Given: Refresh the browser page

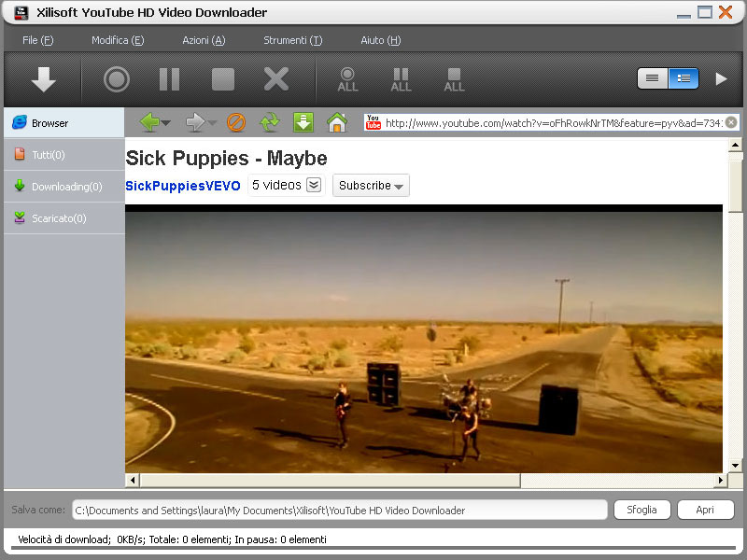Looking at the screenshot, I should pos(270,121).
